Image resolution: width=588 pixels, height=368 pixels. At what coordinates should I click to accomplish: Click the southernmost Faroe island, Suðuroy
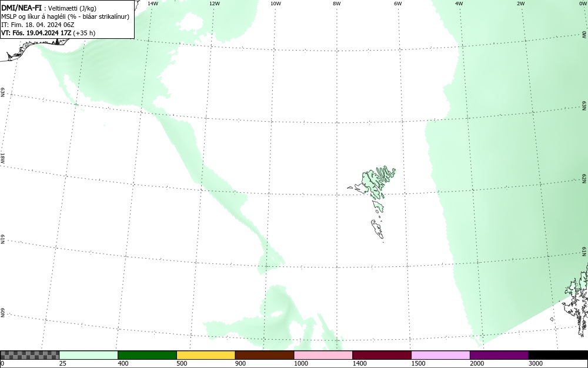pyautogui.click(x=377, y=229)
